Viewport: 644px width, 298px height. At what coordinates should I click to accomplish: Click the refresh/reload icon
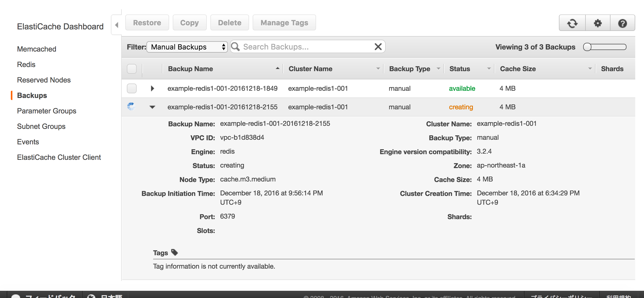pyautogui.click(x=572, y=23)
